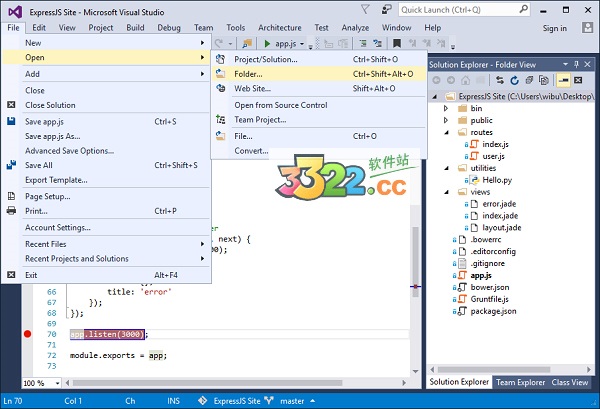Screen dimensions: 600x409
Task: Click the Uncomment selection toolbar icon
Action: click(378, 44)
